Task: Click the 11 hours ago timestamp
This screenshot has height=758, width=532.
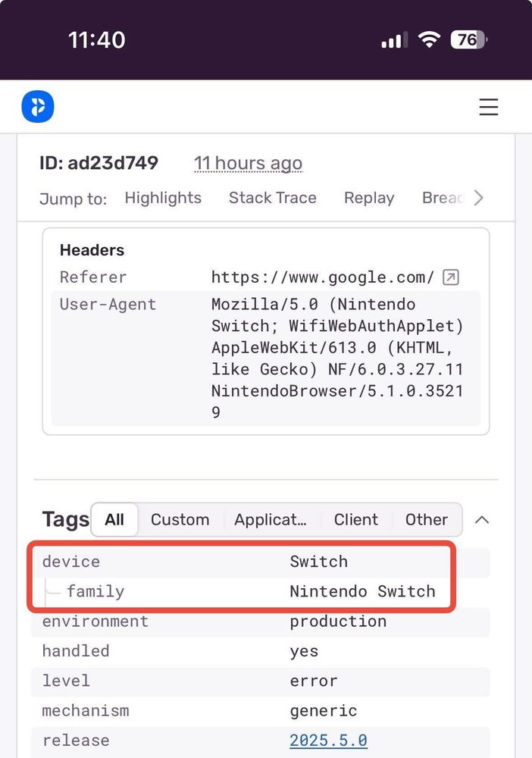Action: [x=249, y=164]
